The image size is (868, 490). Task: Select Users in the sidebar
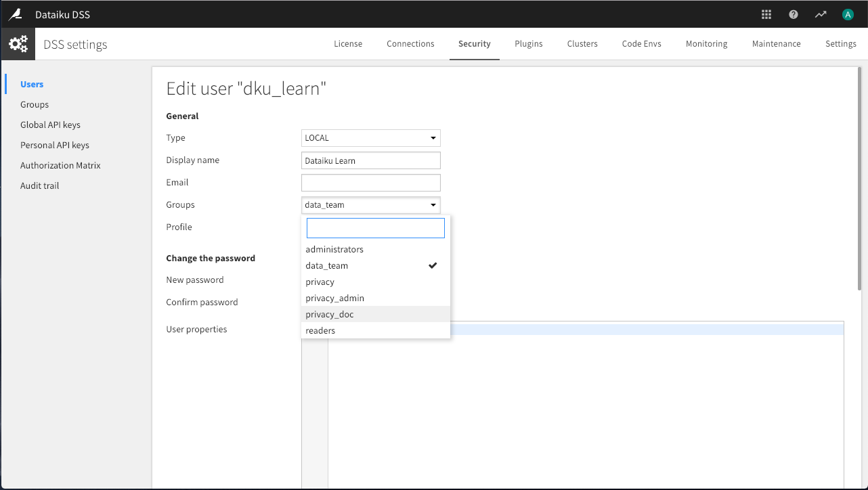click(x=32, y=85)
